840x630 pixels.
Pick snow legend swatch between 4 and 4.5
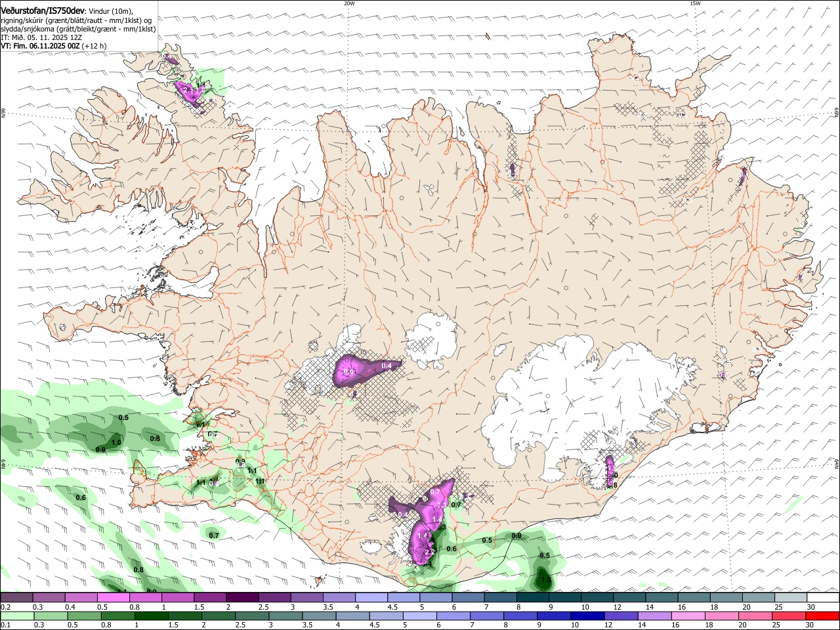point(371,597)
